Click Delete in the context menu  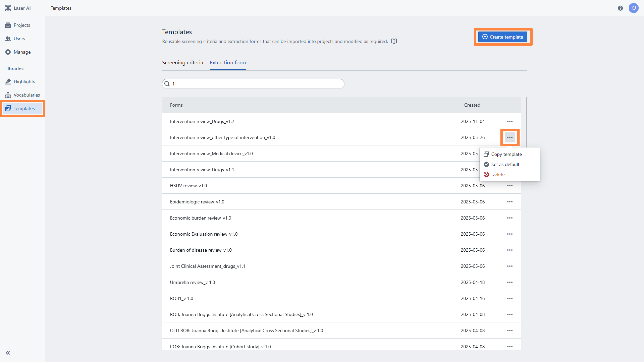click(x=498, y=174)
